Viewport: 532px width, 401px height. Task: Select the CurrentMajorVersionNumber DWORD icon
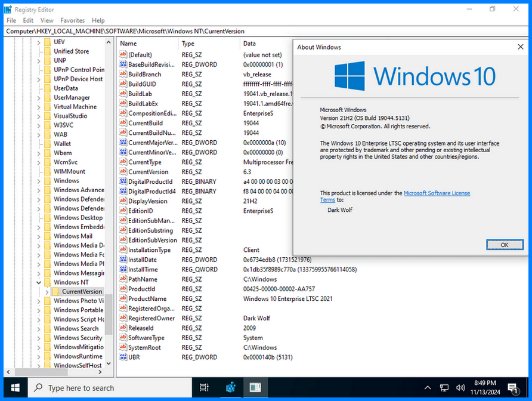coord(123,143)
